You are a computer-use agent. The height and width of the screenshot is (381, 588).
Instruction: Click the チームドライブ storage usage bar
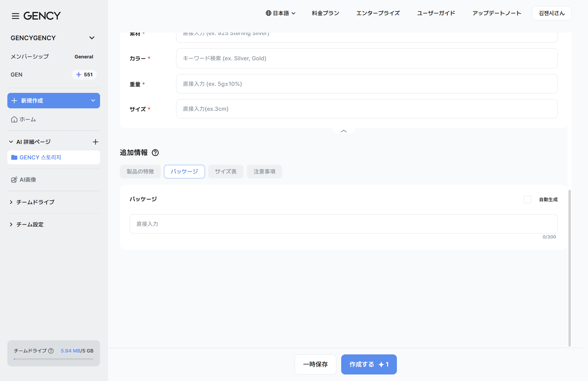54,359
